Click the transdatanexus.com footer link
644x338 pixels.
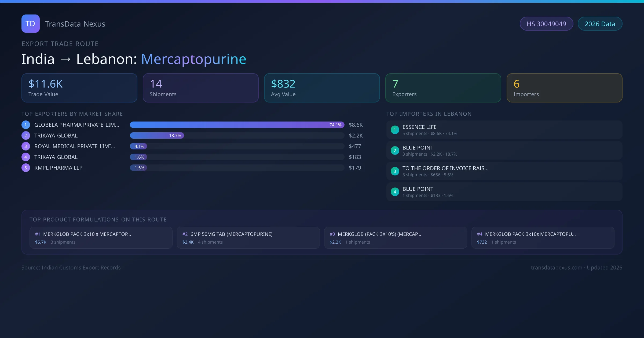[x=557, y=267]
